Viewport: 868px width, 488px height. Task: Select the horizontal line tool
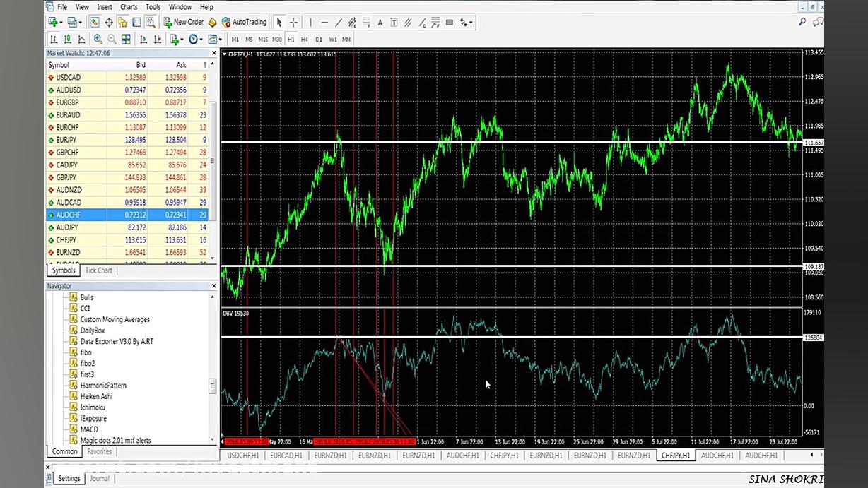pyautogui.click(x=324, y=23)
